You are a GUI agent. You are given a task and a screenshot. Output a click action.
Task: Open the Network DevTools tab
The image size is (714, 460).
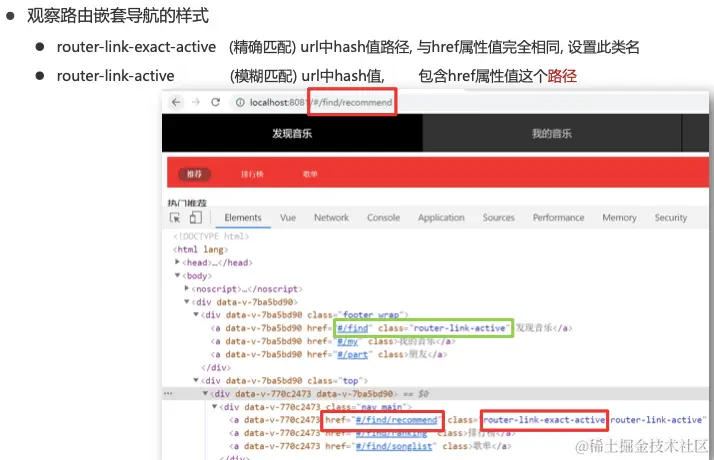tap(332, 218)
